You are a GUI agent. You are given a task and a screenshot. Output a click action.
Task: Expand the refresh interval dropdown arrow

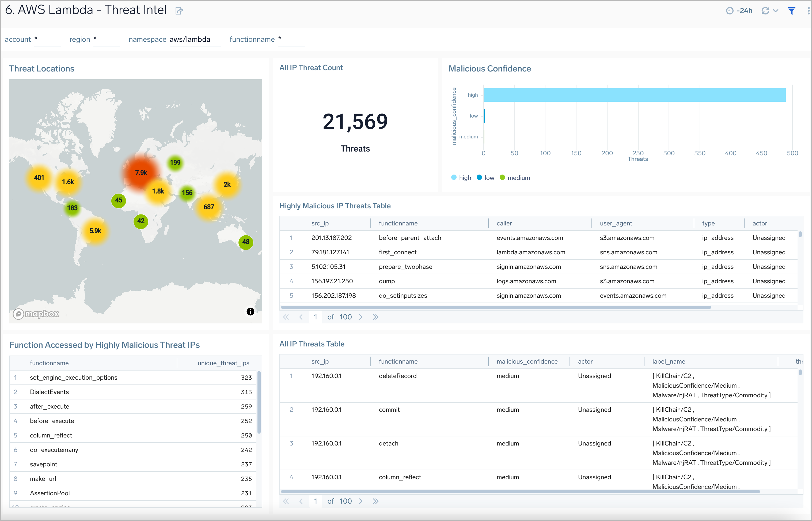pos(776,11)
